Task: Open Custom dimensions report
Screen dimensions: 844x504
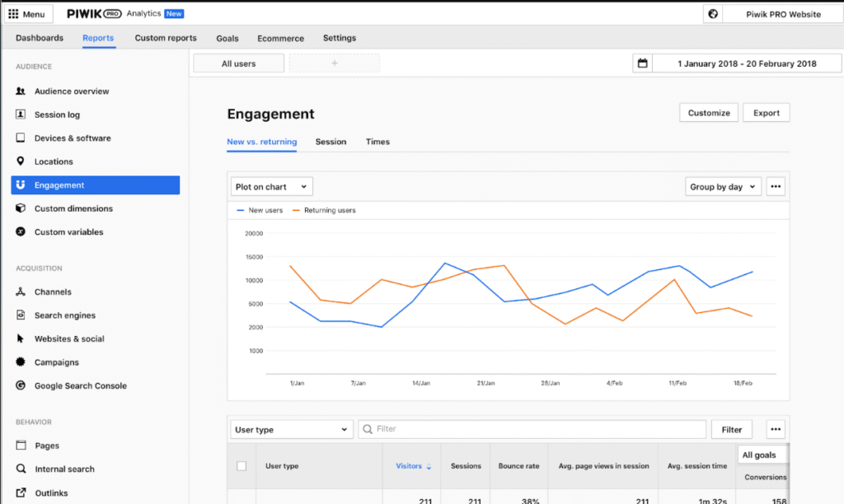Action: tap(73, 208)
